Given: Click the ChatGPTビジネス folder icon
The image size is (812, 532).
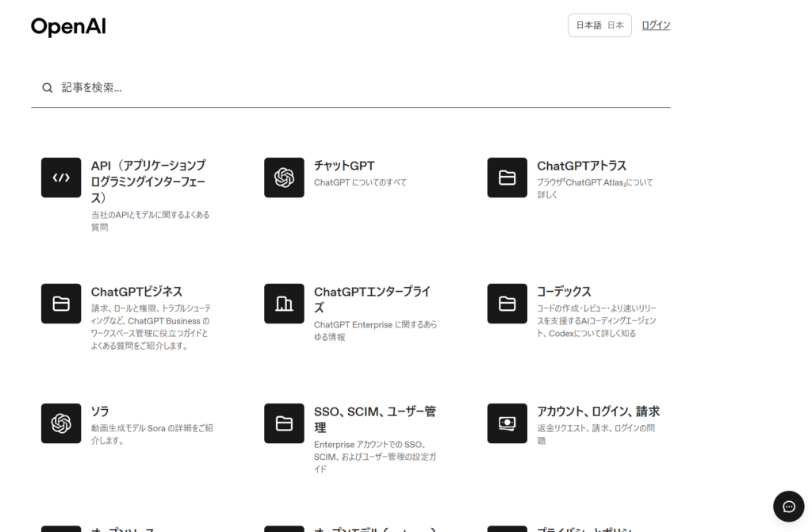Looking at the screenshot, I should [x=61, y=304].
